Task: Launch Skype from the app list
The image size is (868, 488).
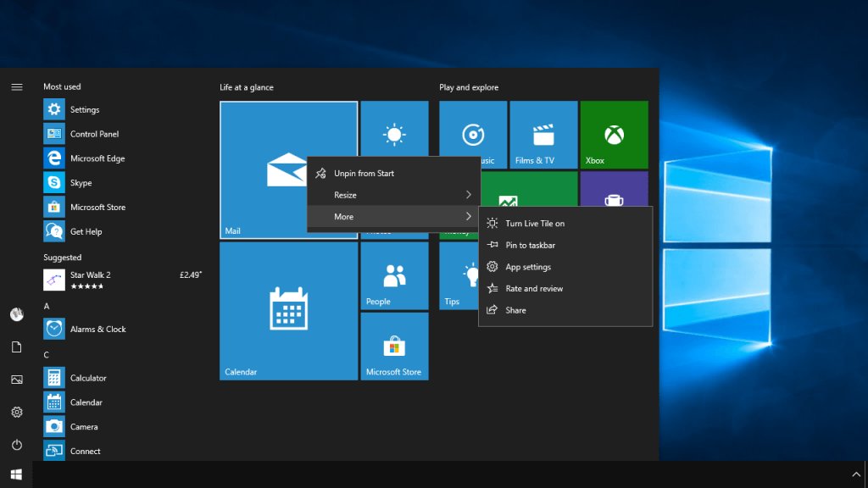Action: click(81, 183)
